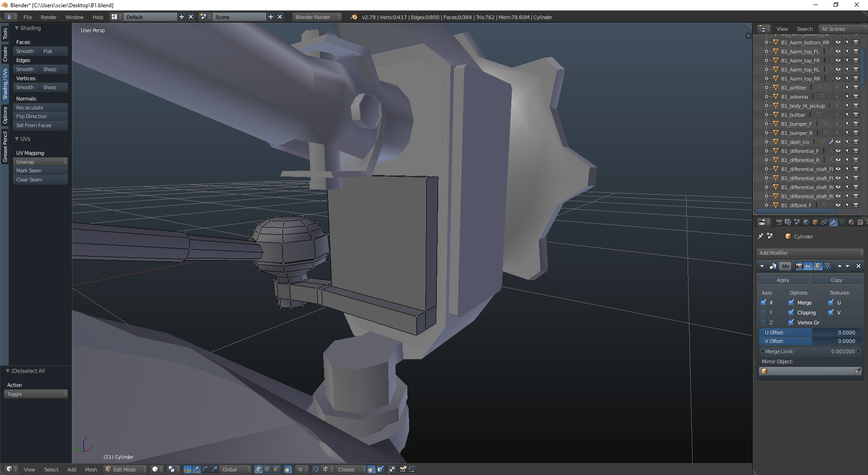Remove the Mirror modifier with the X icon

tap(859, 266)
